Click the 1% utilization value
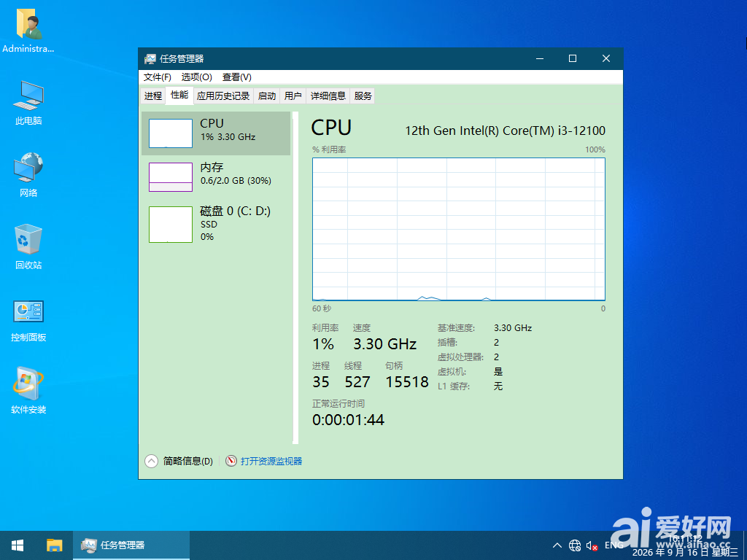The image size is (747, 560). [323, 344]
